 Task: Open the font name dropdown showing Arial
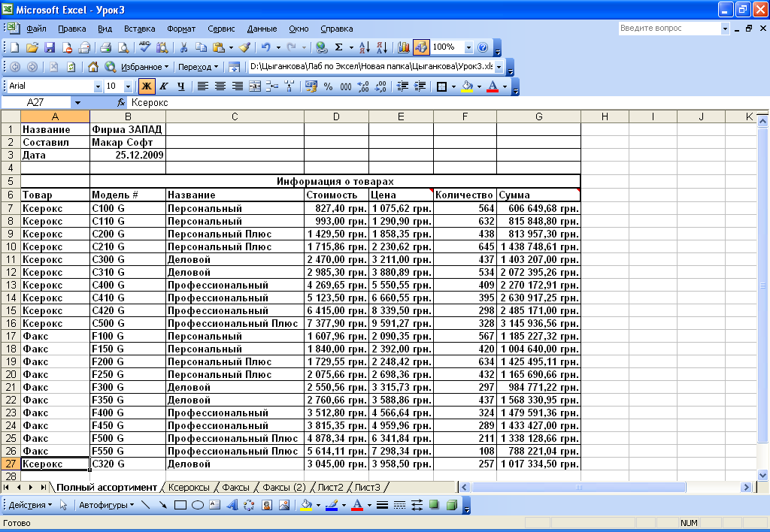click(98, 87)
